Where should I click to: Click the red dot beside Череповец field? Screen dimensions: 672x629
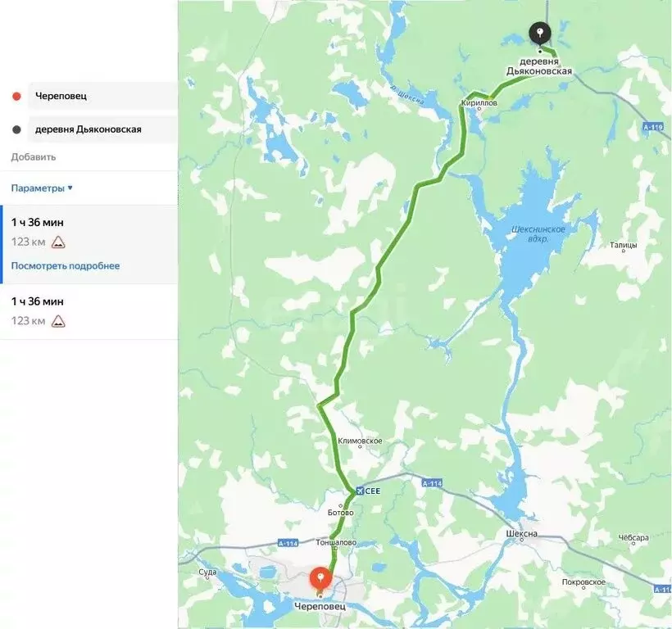pos(16,97)
